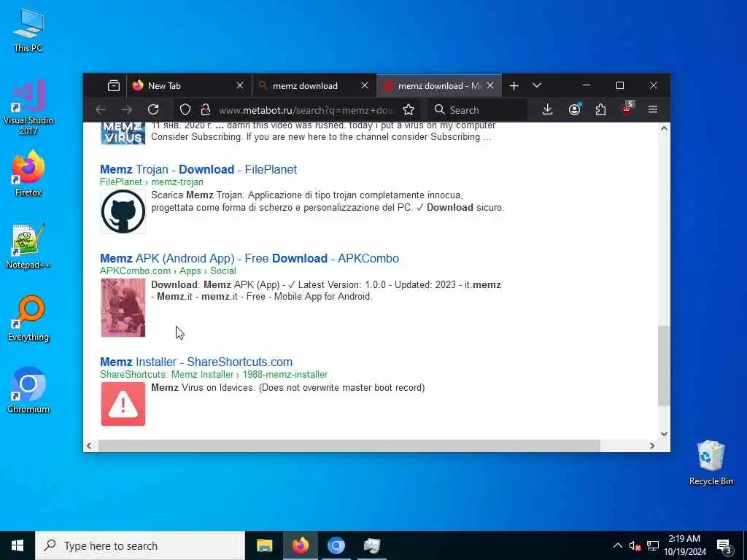Close the middle memz download tab

tap(365, 86)
